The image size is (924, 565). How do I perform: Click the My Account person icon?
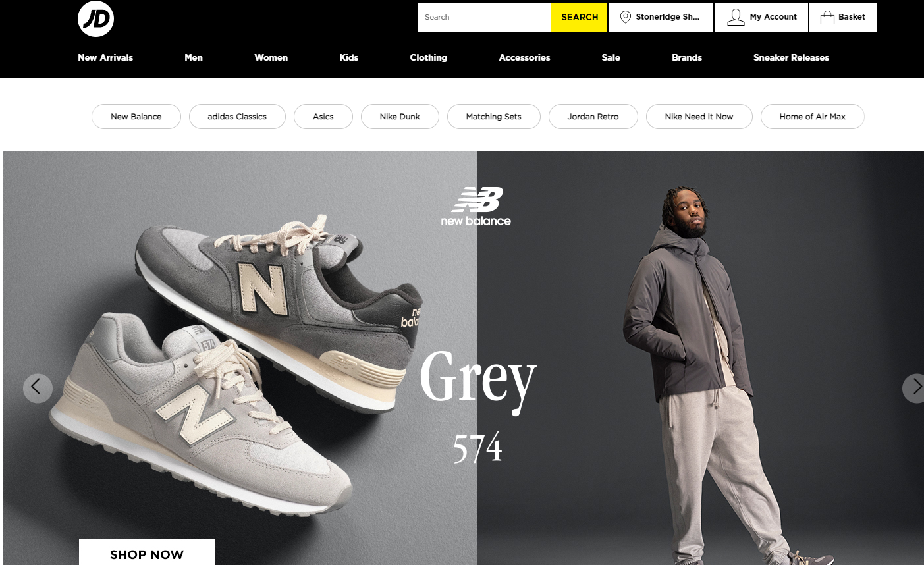pyautogui.click(x=736, y=17)
